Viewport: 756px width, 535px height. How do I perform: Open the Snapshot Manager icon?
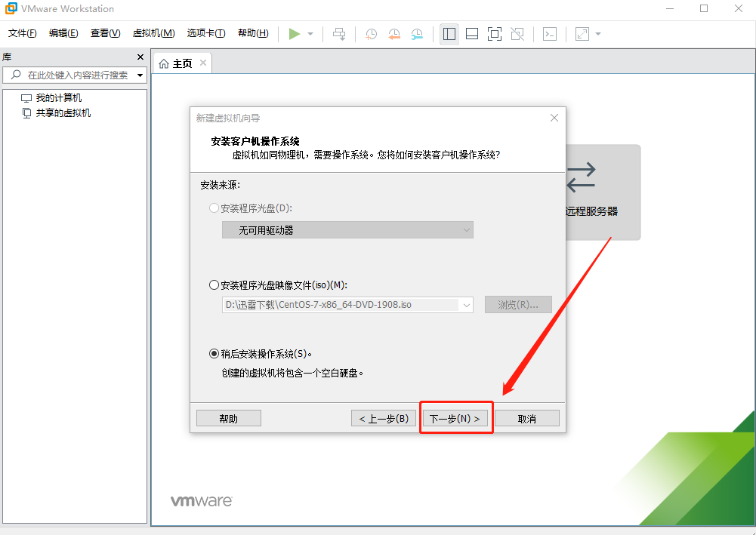tap(417, 34)
